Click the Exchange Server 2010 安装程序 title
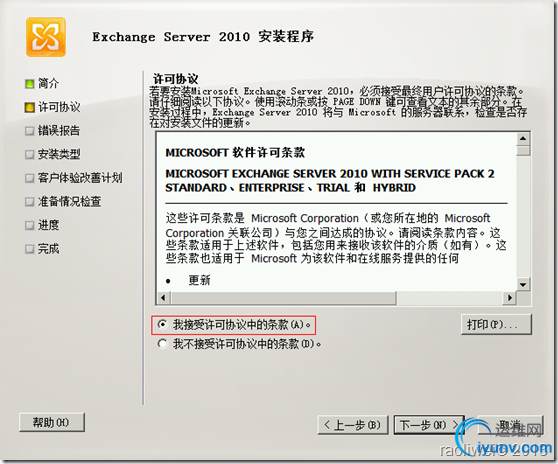This screenshot has width=558, height=464. click(x=203, y=37)
